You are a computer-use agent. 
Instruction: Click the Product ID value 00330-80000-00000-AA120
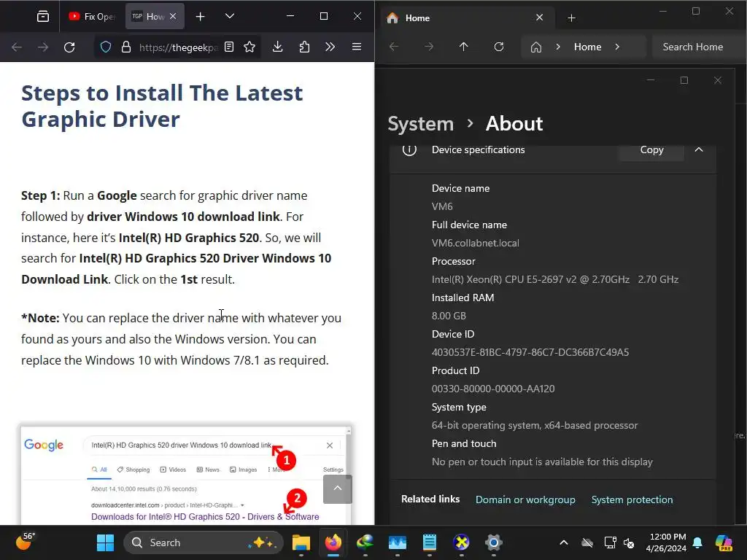(493, 389)
